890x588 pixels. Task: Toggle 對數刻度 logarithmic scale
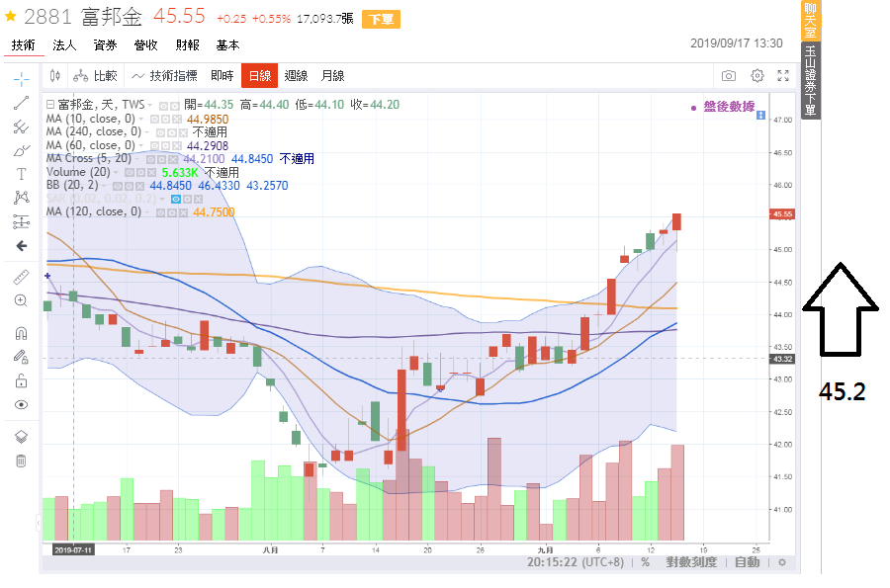coord(691,562)
